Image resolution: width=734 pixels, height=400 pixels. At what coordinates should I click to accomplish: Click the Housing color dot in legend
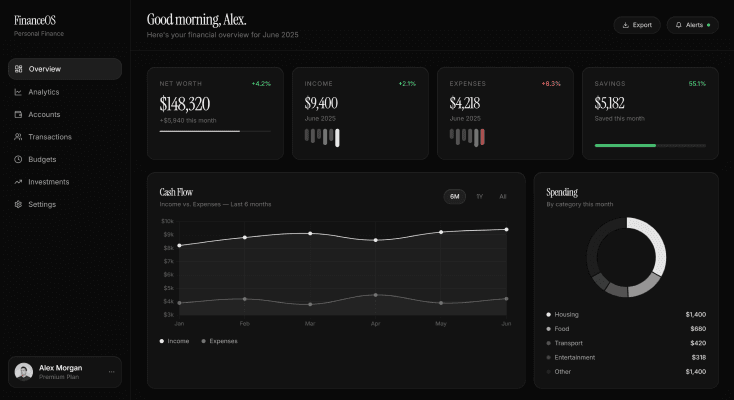(x=548, y=315)
